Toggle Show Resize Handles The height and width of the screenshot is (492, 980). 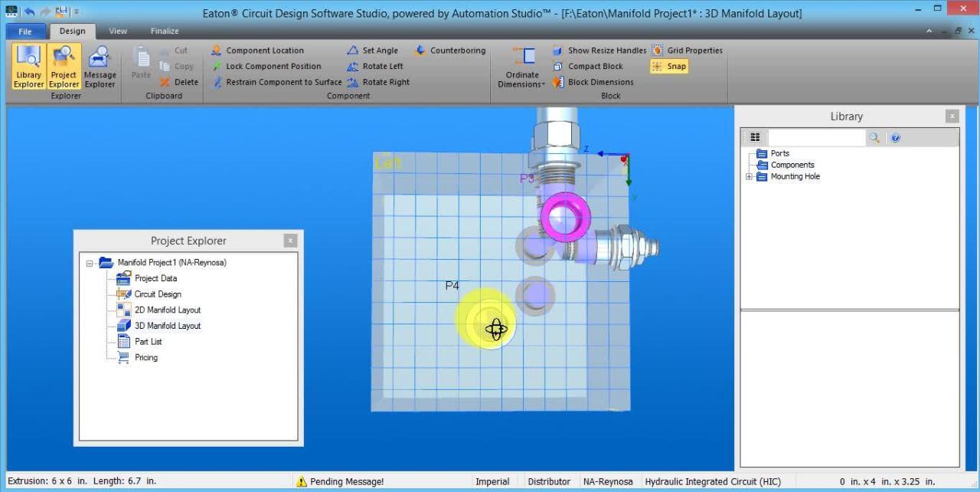[599, 51]
